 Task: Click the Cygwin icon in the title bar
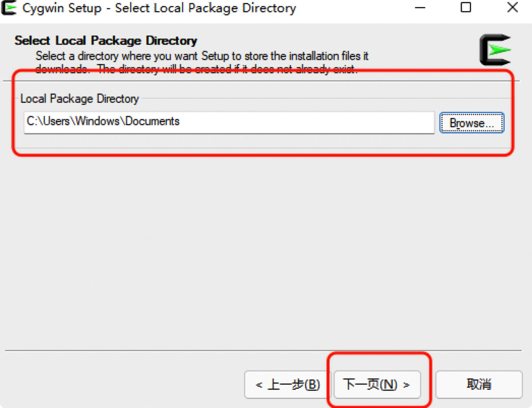11,8
